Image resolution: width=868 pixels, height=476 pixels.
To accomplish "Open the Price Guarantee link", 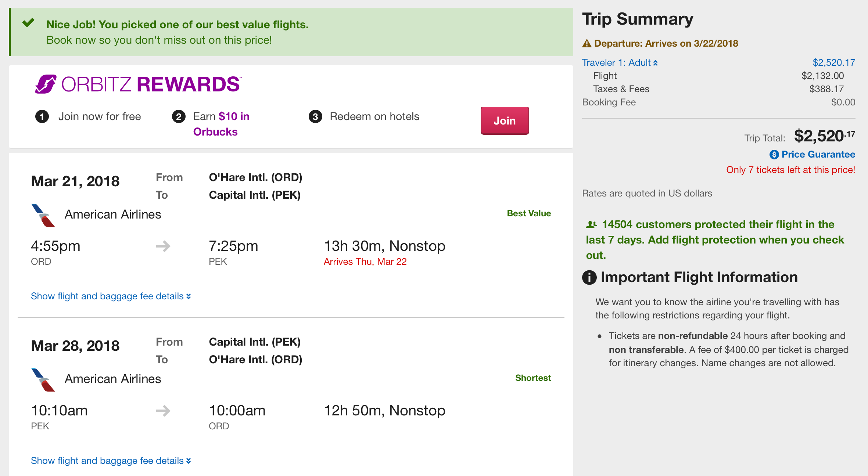I will (818, 155).
